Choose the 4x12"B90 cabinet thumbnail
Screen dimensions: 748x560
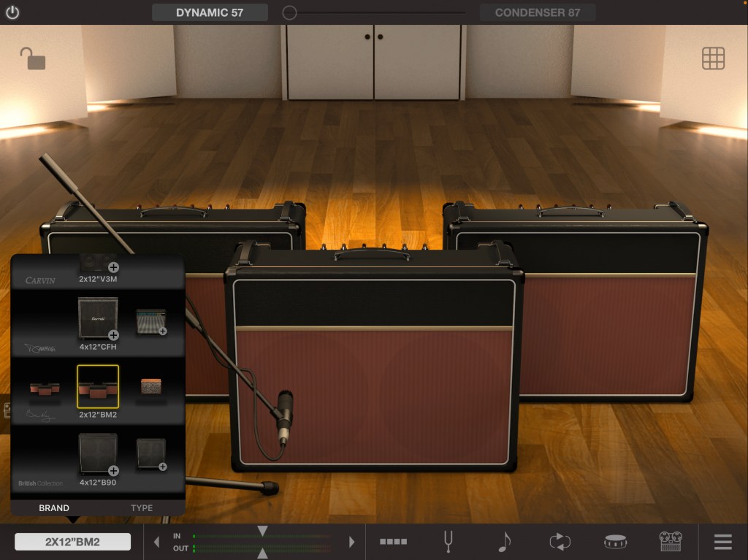tap(98, 454)
